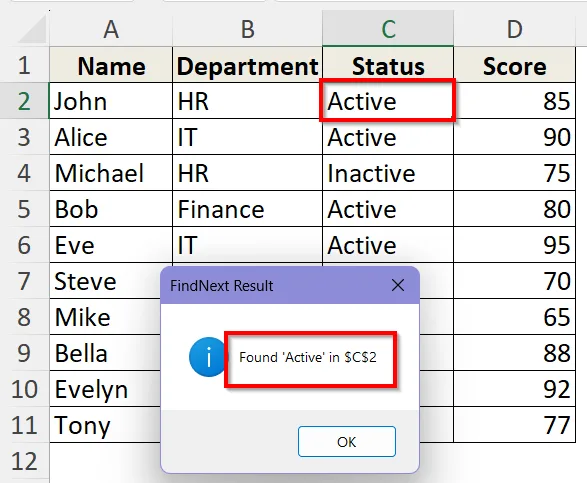The width and height of the screenshot is (587, 483).
Task: Click the dialog message "Found 'Active' in $C$2"
Action: 308,357
